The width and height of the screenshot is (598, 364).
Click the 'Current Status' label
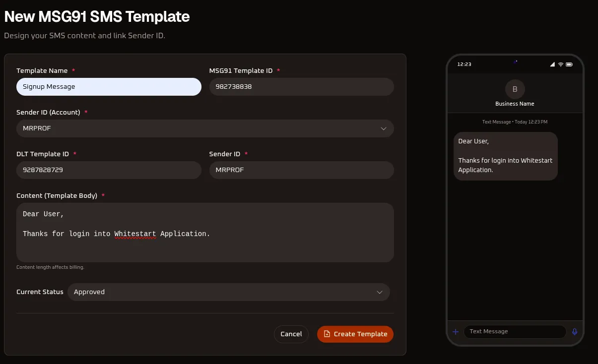40,292
